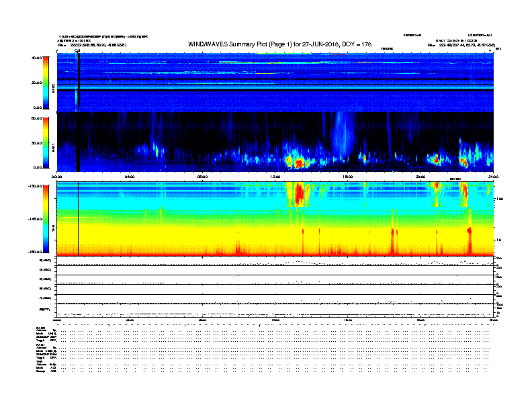The width and height of the screenshot is (532, 411).
Task: Click the RAD2 vertical axis label
Action: (x=53, y=89)
